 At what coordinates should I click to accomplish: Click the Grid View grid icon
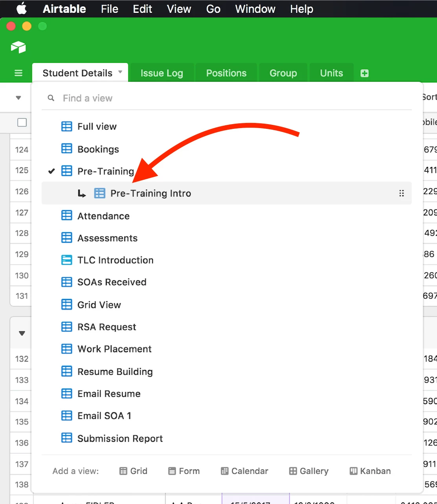pyautogui.click(x=67, y=304)
